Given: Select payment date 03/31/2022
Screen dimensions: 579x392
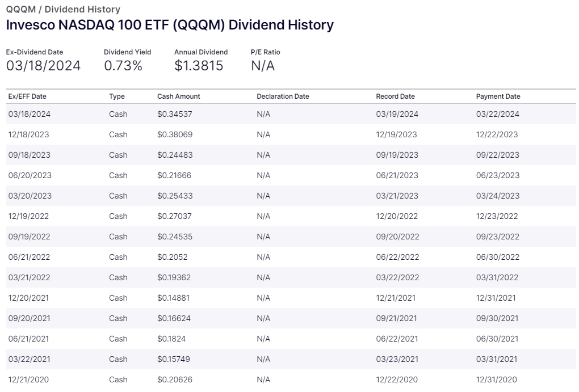Looking at the screenshot, I should [x=497, y=277].
